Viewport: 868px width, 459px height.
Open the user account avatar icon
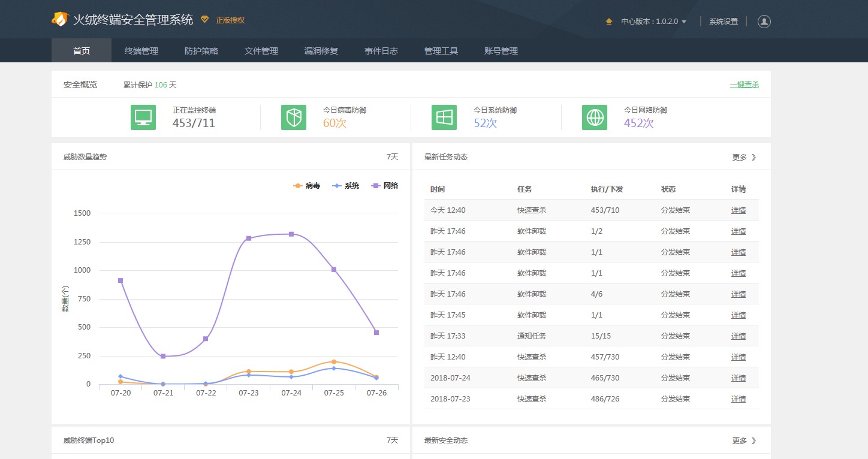pyautogui.click(x=764, y=21)
